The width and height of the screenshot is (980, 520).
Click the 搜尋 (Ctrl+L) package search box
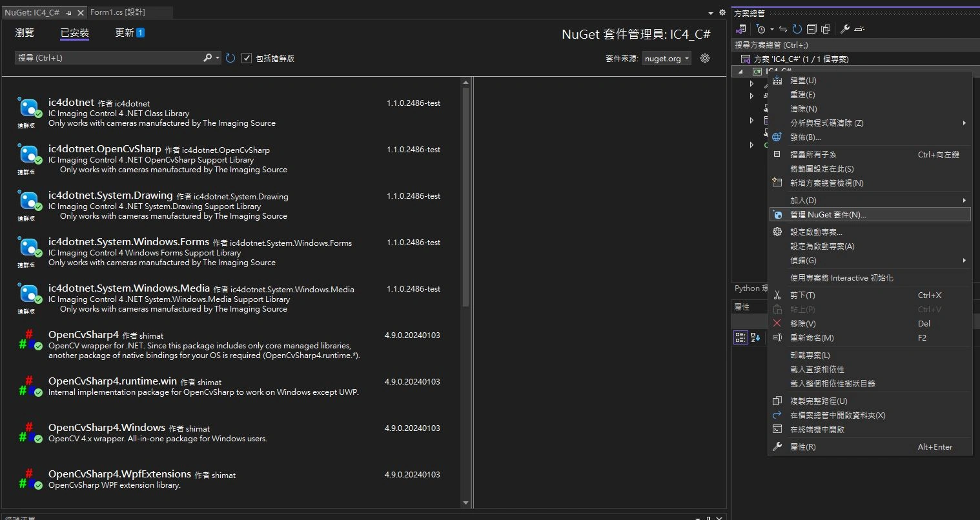pos(107,58)
